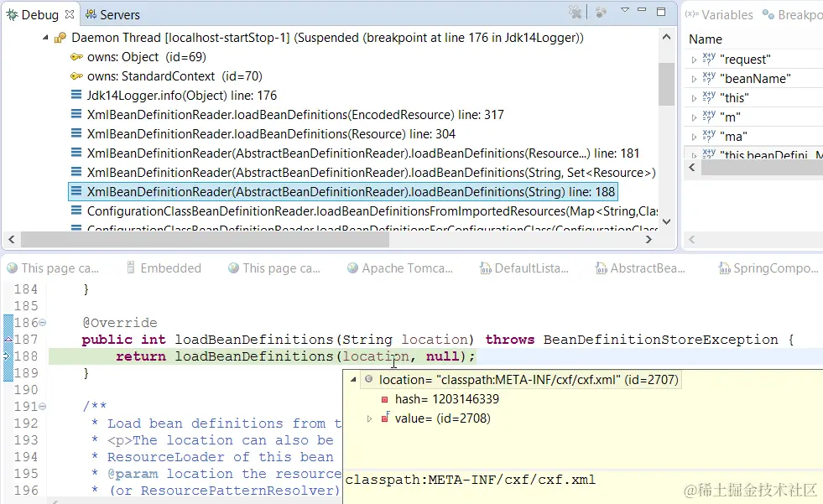Select the "request" watch expression
Viewport: 823px width, 504px height.
coord(745,60)
